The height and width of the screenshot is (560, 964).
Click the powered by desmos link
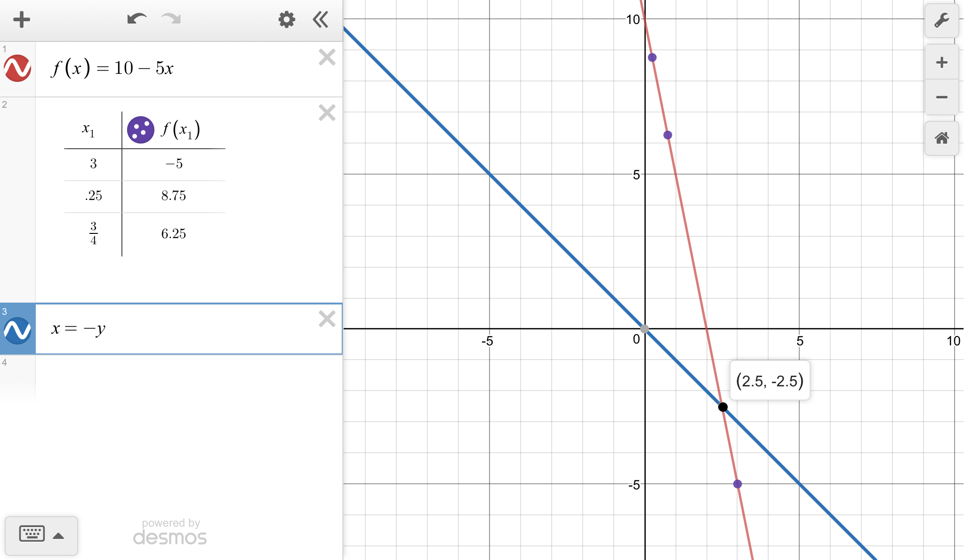170,532
